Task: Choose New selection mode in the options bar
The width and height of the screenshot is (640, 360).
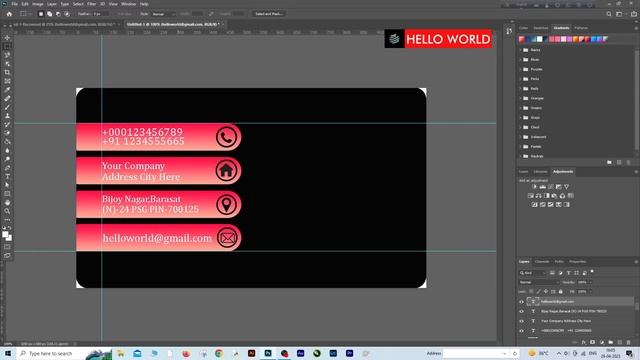Action: coord(41,14)
